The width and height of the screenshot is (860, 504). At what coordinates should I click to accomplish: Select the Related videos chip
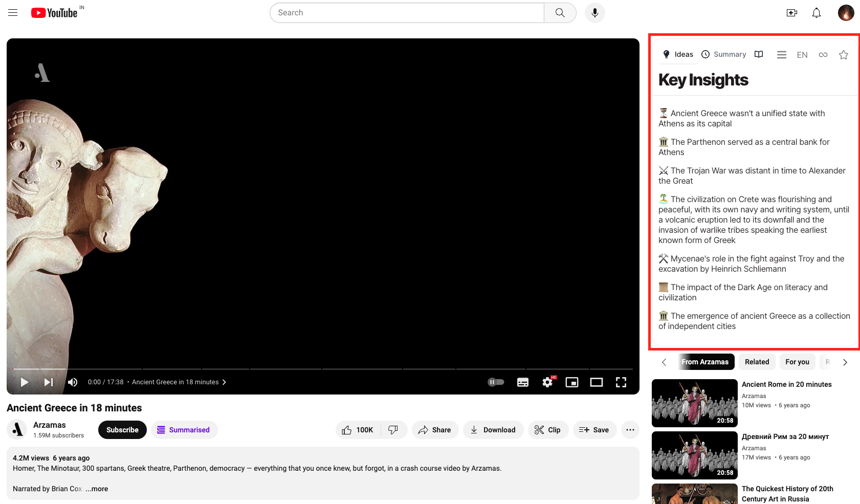click(757, 362)
